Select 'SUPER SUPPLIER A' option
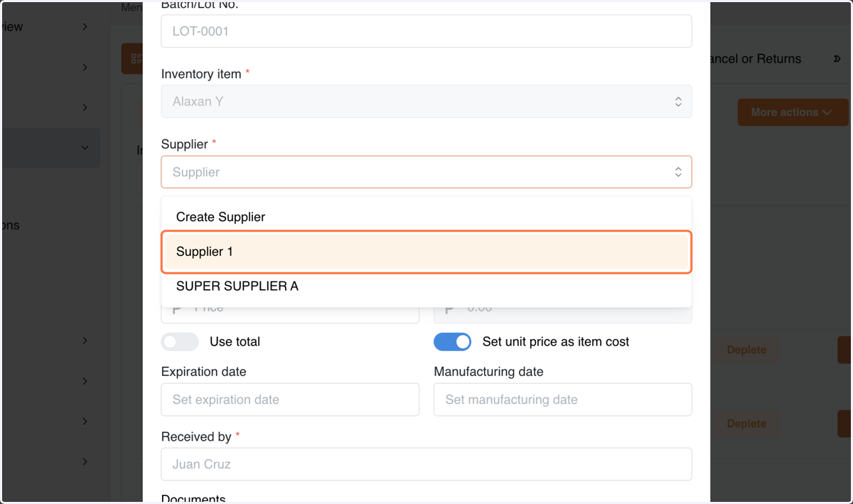Image resolution: width=853 pixels, height=504 pixels. click(426, 286)
